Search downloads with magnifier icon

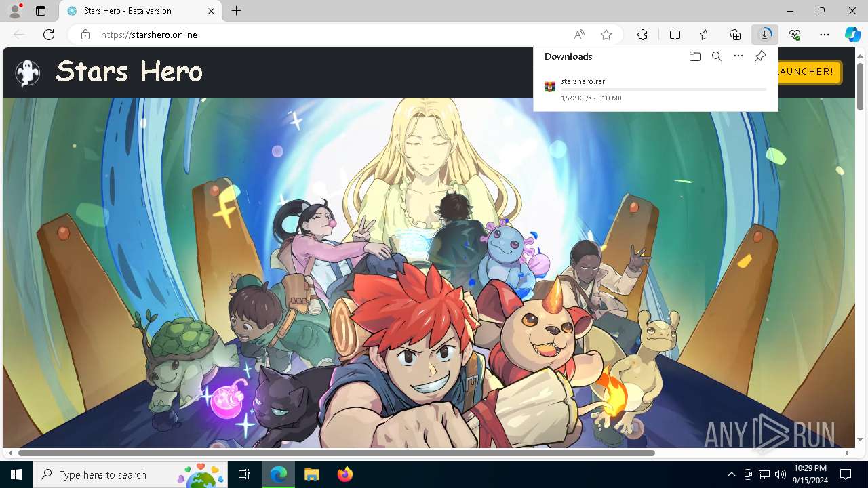tap(716, 56)
